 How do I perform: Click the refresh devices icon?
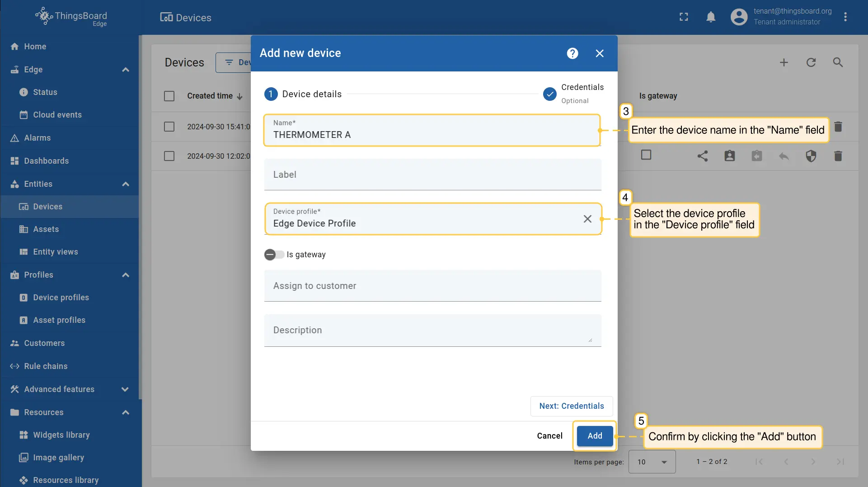coord(811,62)
